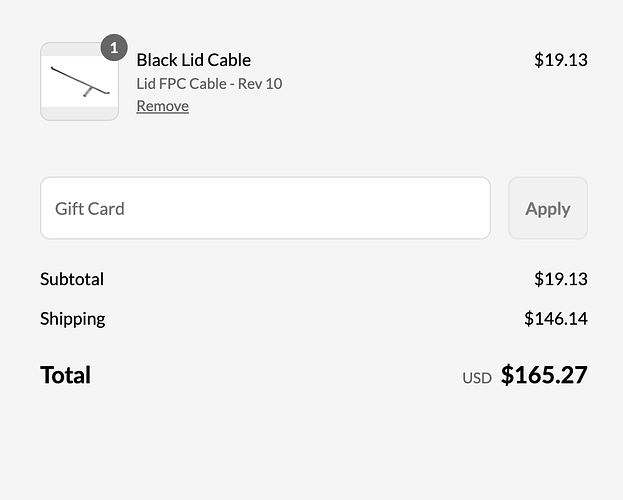Click the Lid FPC Cable - Rev 10 variant text

click(209, 84)
